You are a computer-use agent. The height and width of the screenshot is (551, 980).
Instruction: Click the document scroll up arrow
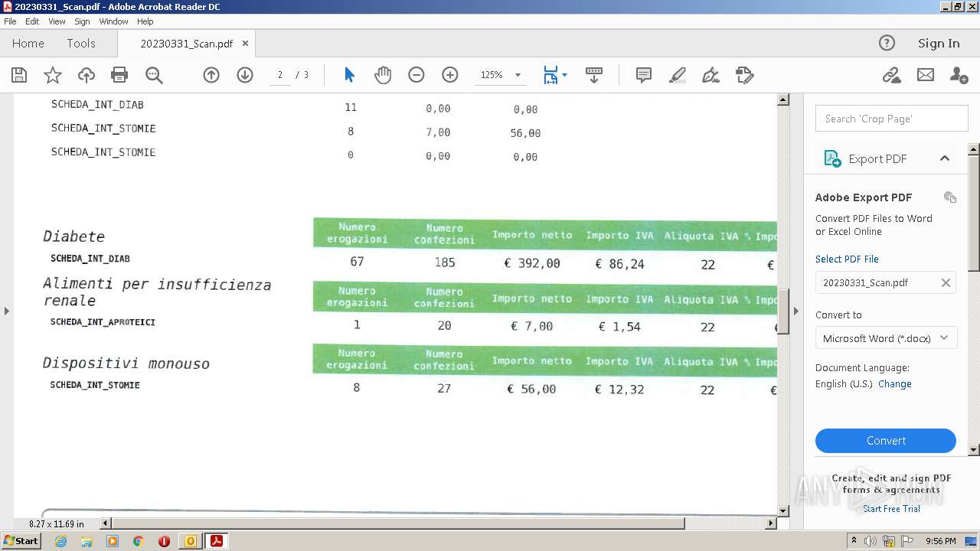tap(783, 99)
